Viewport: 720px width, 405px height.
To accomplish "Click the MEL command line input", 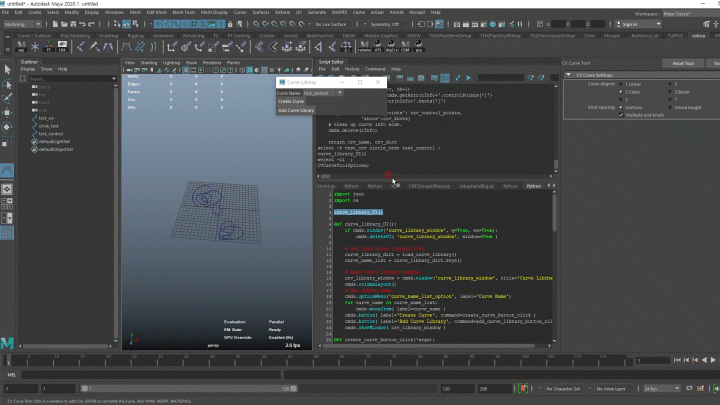I will (151, 375).
